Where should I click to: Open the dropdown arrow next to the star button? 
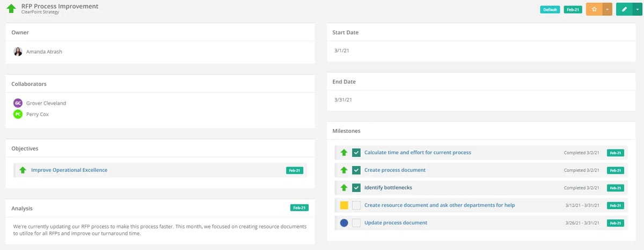(607, 9)
